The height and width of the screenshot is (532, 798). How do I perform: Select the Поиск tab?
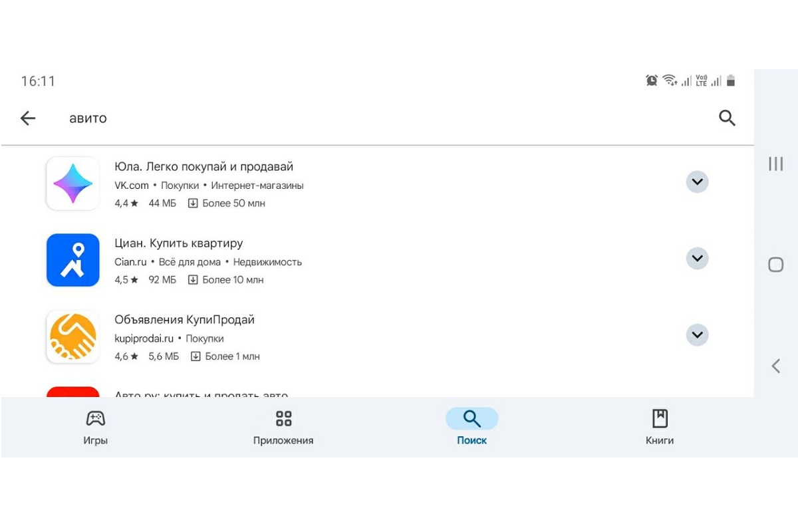471,427
